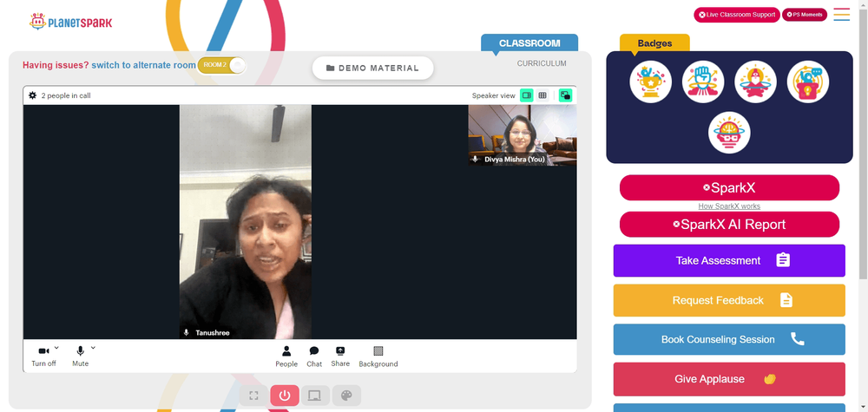This screenshot has width=868, height=412.
Task: Click Divya Mishra's self-view thumbnail
Action: [523, 135]
